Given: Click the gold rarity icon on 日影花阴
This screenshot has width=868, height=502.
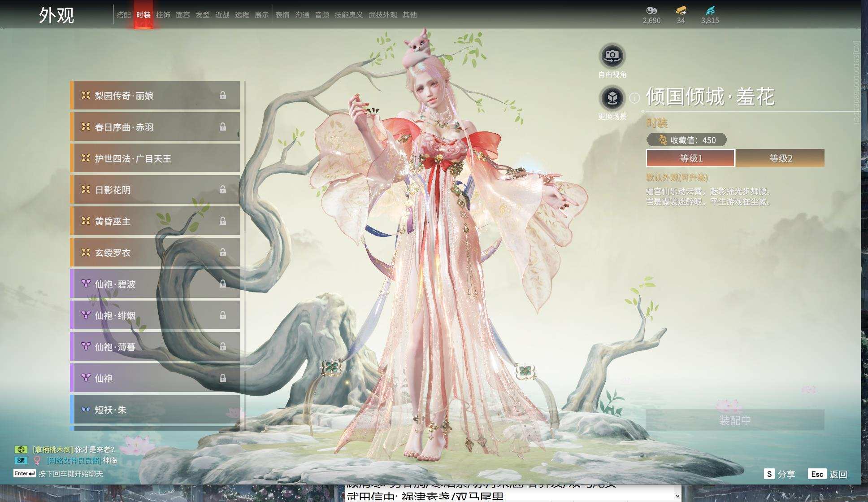Looking at the screenshot, I should pyautogui.click(x=86, y=190).
